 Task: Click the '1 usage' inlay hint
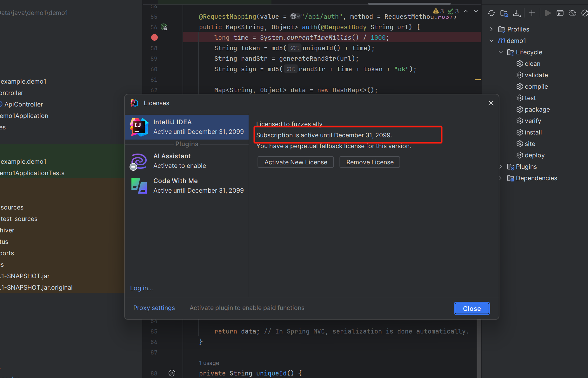coord(209,363)
